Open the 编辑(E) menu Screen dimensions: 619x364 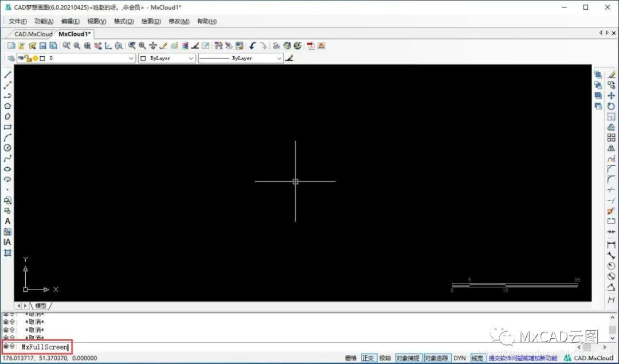click(x=70, y=21)
